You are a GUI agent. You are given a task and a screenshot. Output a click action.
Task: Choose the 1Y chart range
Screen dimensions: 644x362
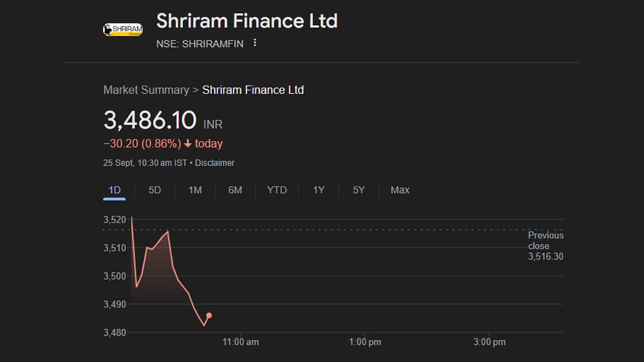[x=319, y=190]
